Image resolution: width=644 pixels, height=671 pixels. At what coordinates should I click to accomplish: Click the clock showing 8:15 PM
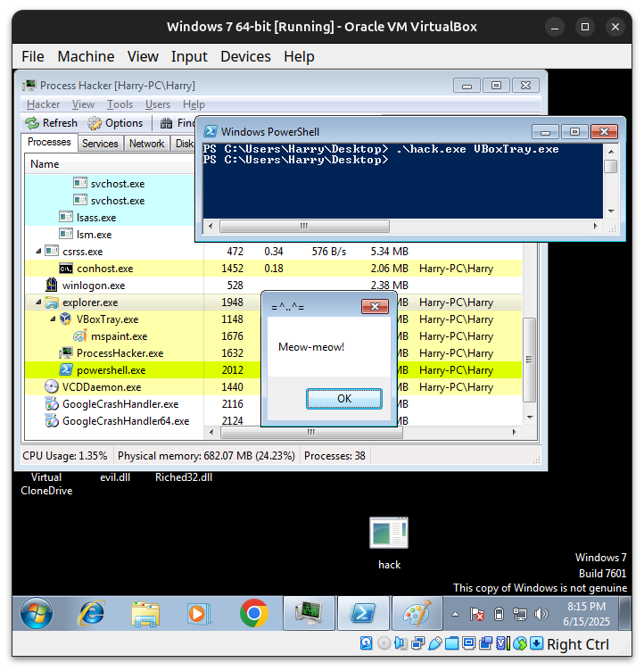[x=586, y=614]
